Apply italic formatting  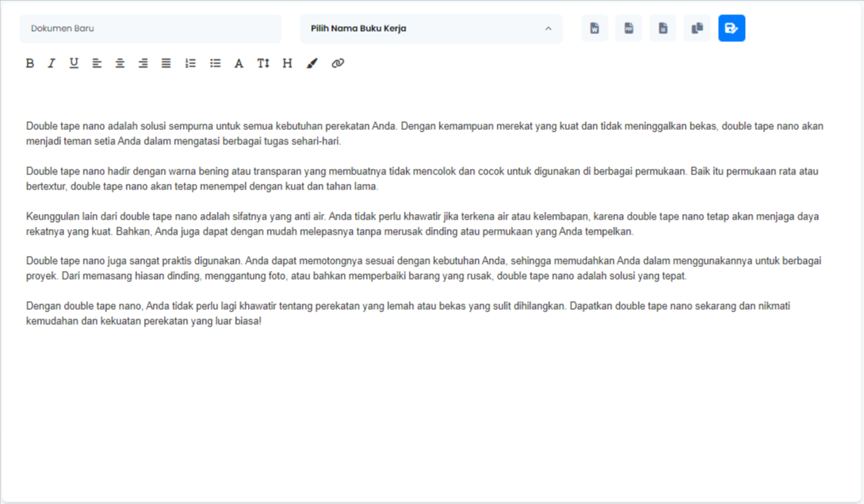pos(52,63)
